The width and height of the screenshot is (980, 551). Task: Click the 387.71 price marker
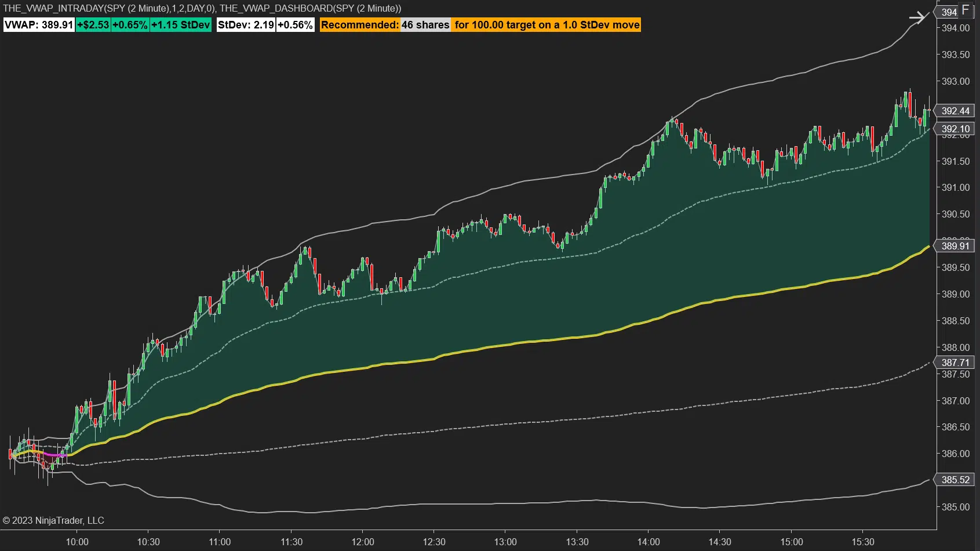(955, 362)
